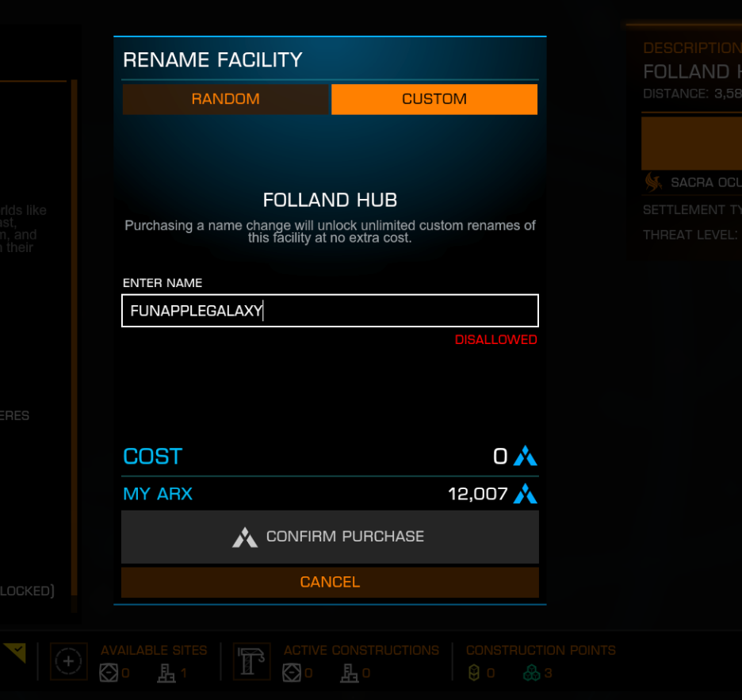Click the yellow construction points cube icon

[x=474, y=672]
